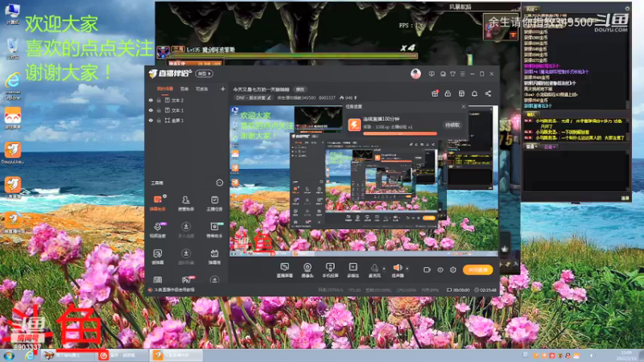Click the streaming app taskbar button
Screen dimensions: 644x362
point(175,356)
